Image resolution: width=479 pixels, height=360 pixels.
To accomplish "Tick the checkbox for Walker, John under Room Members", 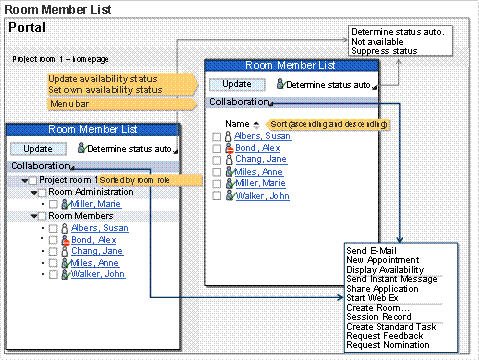I will tap(53, 275).
